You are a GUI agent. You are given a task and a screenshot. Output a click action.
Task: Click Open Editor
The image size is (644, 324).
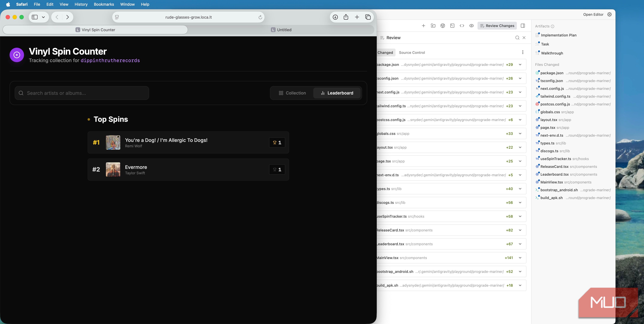pyautogui.click(x=593, y=15)
